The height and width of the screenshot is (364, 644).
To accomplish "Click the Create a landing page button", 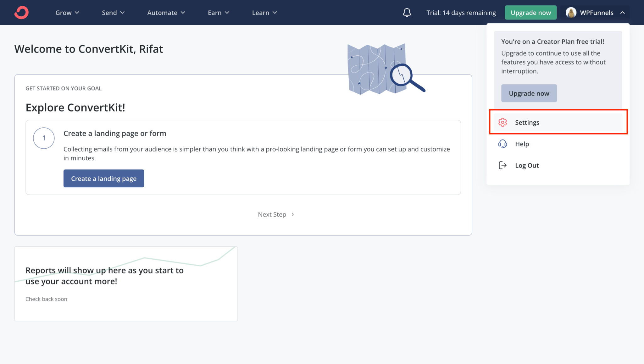I will tap(103, 178).
